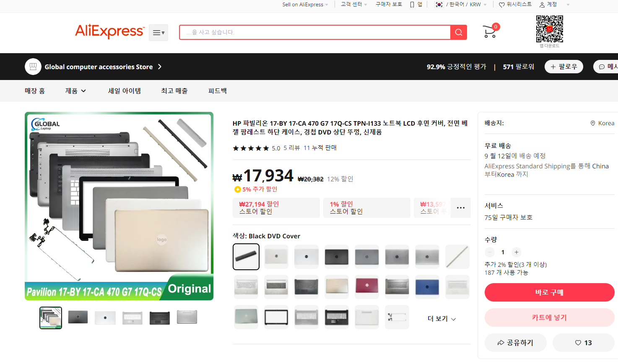Select the blue lid cover color option
The height and width of the screenshot is (364, 618).
[427, 287]
